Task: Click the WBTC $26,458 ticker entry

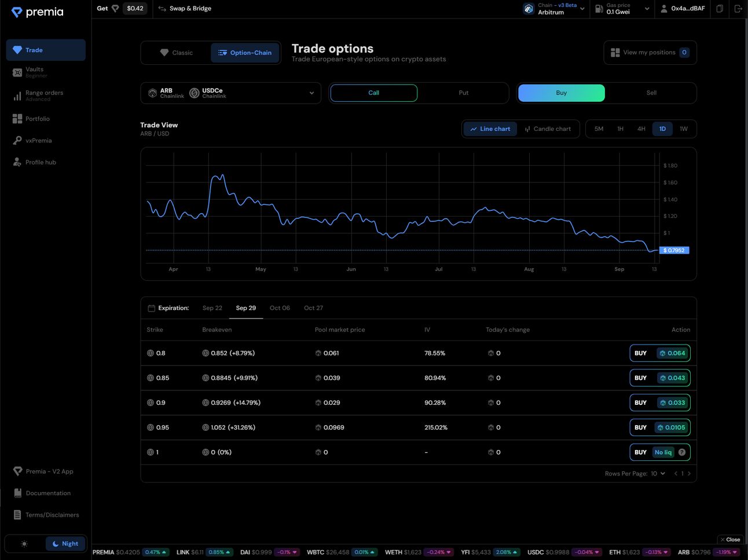Action: coord(342,552)
